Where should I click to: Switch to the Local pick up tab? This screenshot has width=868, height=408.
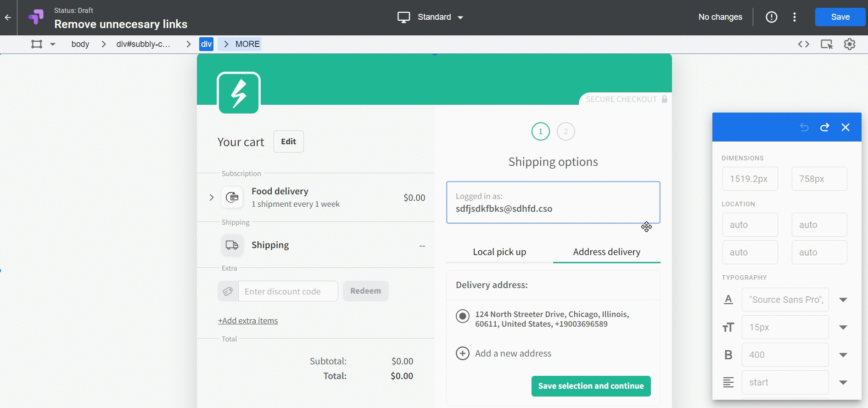pos(499,252)
